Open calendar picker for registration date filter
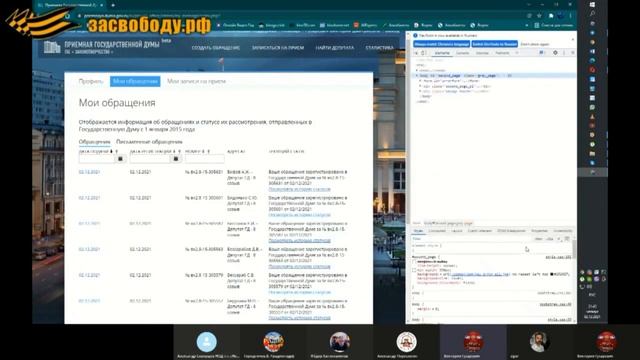This screenshot has width=640, height=360. (176, 159)
